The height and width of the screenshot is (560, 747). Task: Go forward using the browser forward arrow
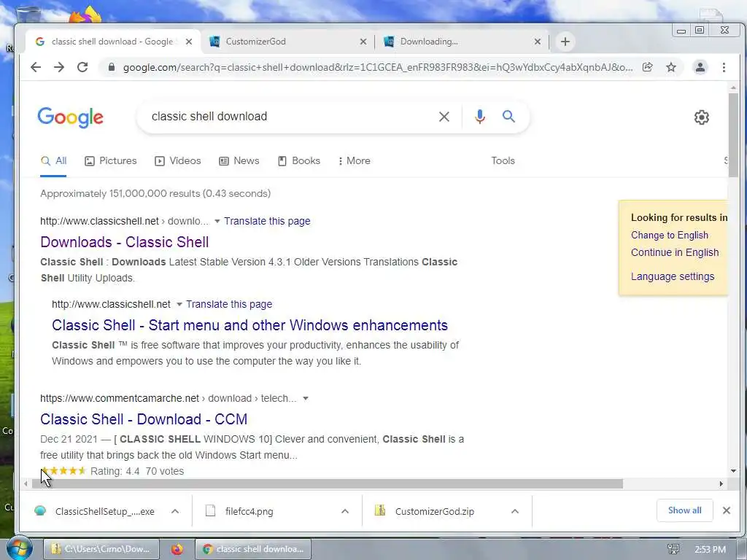[59, 67]
